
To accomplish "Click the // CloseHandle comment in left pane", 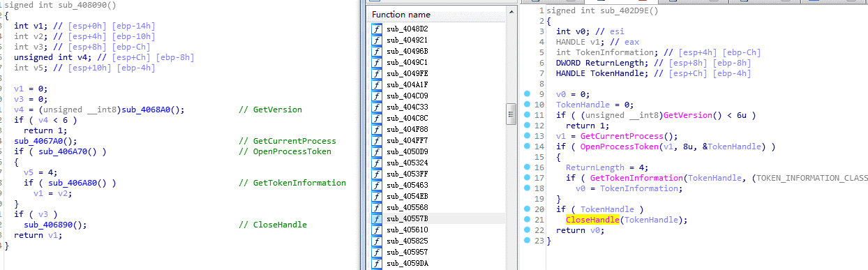I will (x=273, y=225).
